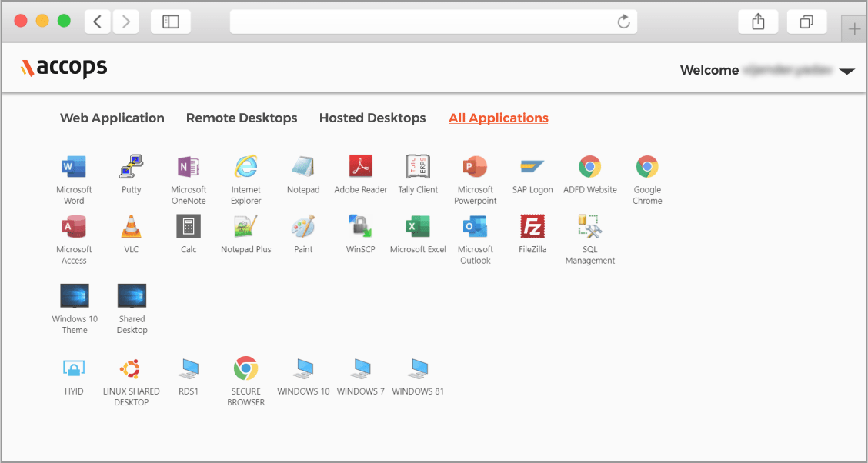The width and height of the screenshot is (868, 463).
Task: Open SAP Logon
Action: coord(532,168)
